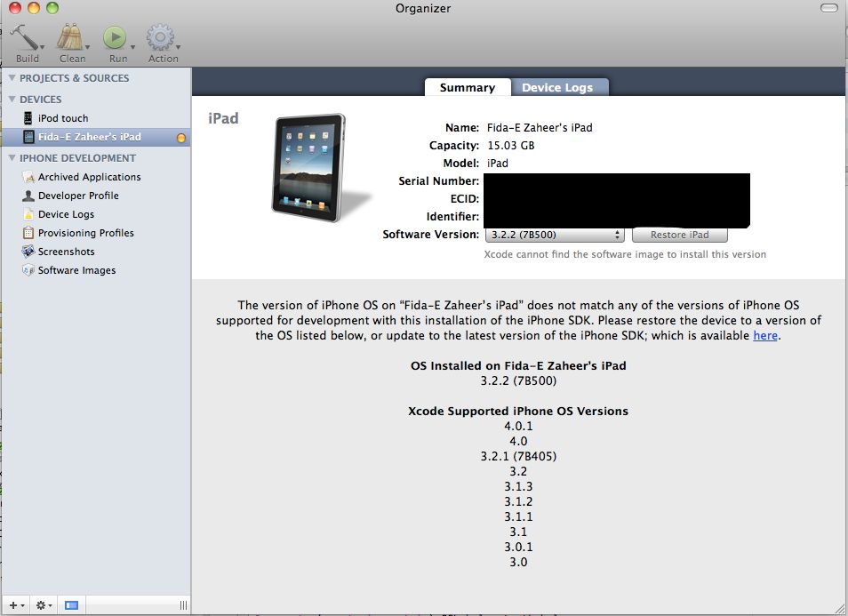
Task: Click the 'Xcode cannot find the software image' message
Action: pos(625,254)
